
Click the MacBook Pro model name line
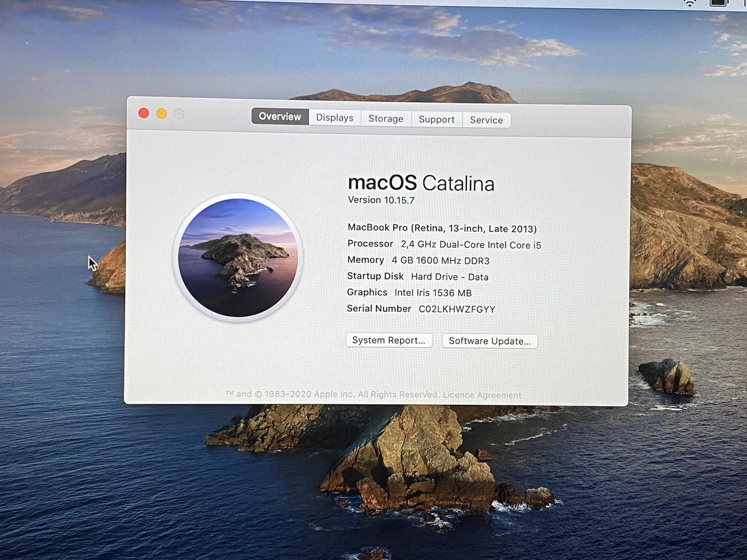(x=442, y=228)
